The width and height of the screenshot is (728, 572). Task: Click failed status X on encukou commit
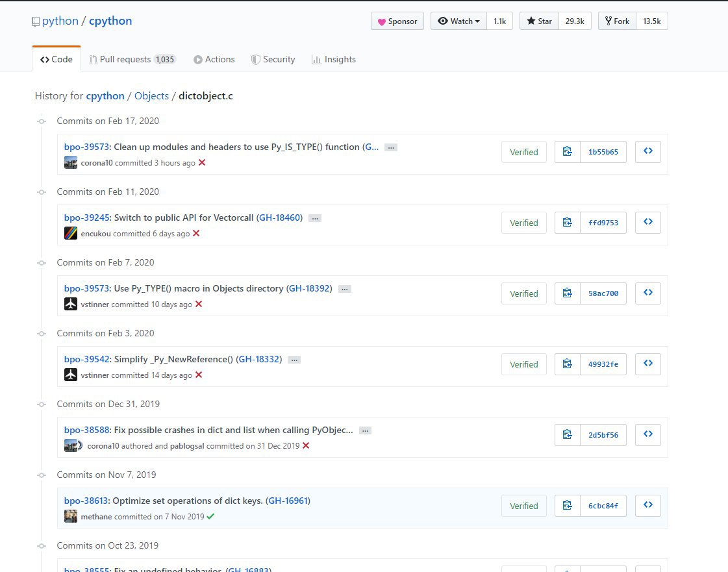196,234
